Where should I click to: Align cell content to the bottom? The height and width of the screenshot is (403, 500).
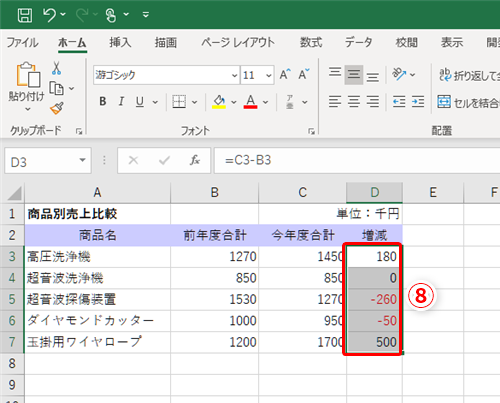[372, 77]
